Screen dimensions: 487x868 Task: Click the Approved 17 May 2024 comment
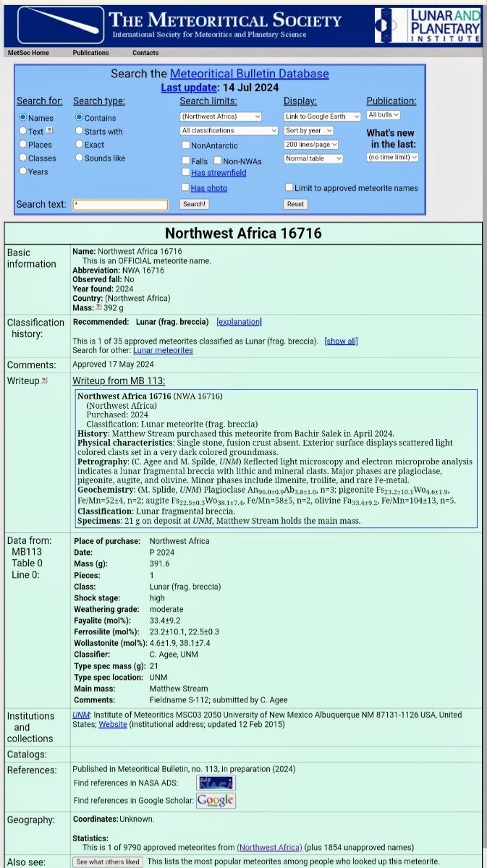pyautogui.click(x=114, y=365)
